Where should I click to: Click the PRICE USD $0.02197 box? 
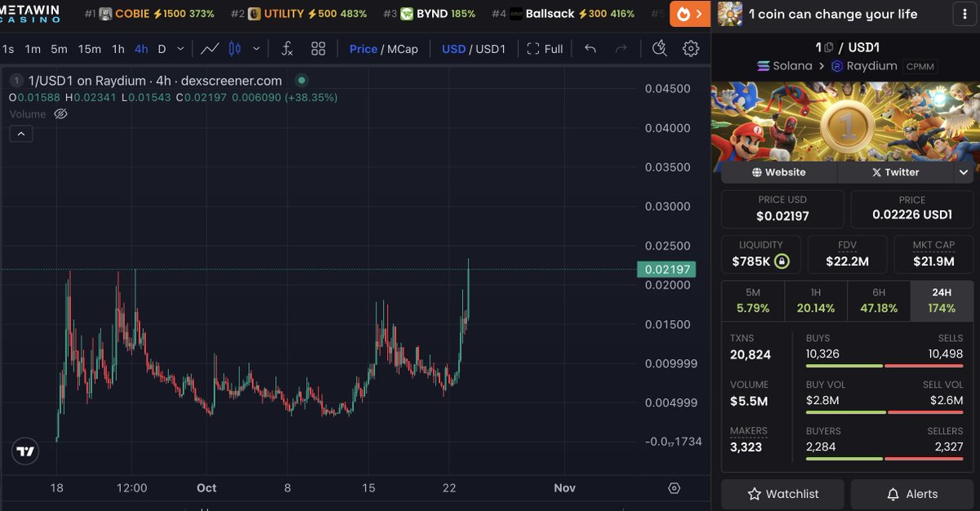point(782,208)
